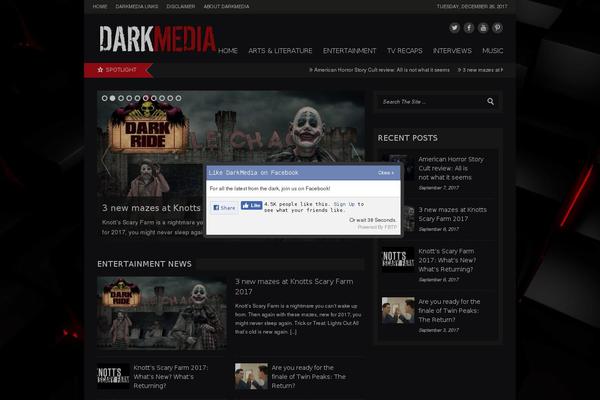
Task: Click Knott's Scary Farm thumbnail in Entertainment News
Action: [113, 376]
